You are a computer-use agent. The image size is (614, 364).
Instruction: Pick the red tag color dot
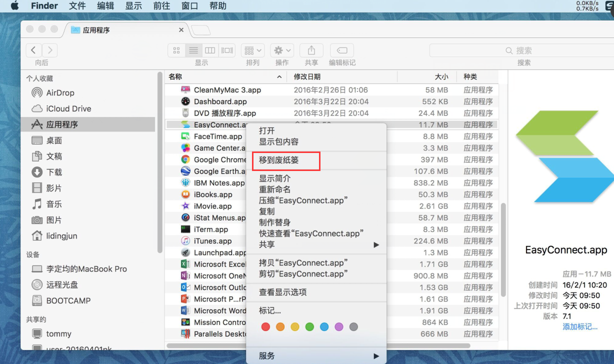pos(265,327)
